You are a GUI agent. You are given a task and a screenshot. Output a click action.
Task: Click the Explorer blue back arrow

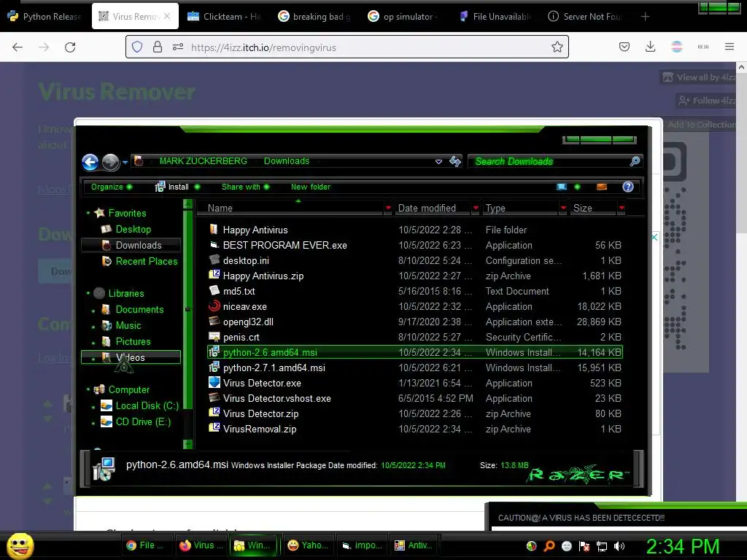90,163
